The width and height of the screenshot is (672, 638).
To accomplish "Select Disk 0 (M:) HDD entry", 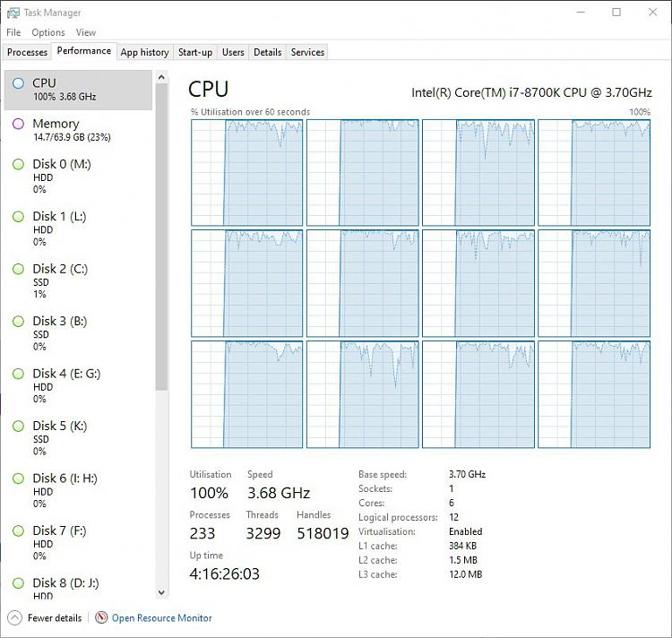I will (78, 177).
